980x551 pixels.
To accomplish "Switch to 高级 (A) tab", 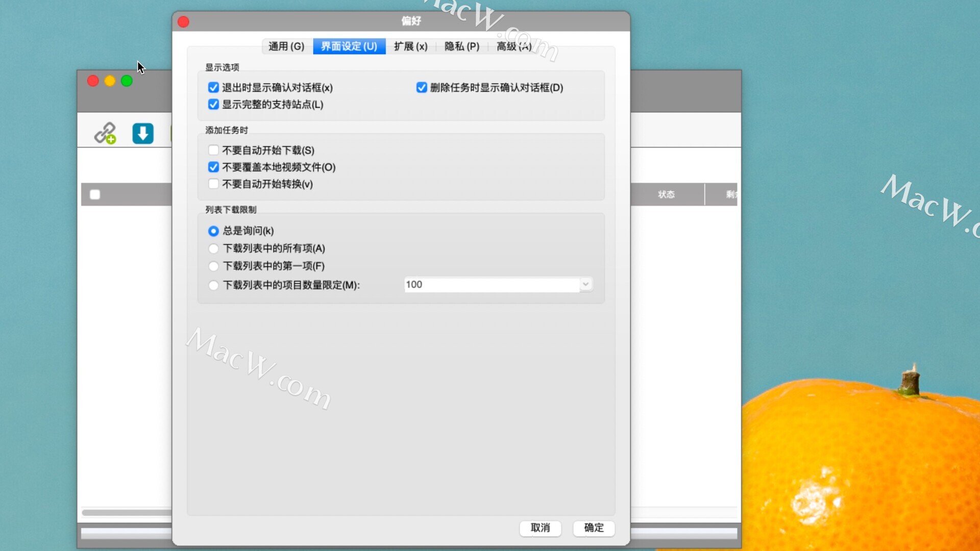I will (x=514, y=46).
